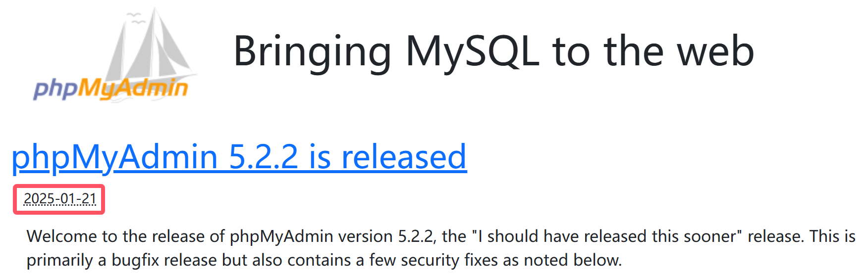Click the 'phpMyAdmin' wordmark under the sailboat
This screenshot has width=868, height=279.
[x=110, y=89]
